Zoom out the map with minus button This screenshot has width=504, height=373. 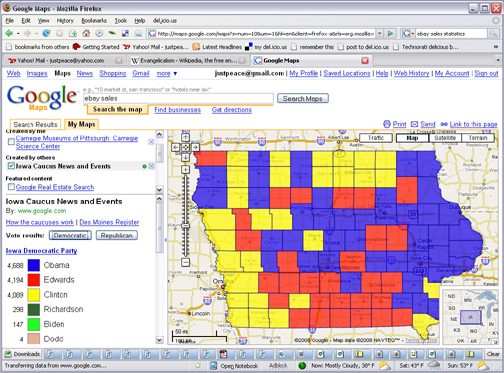(x=185, y=262)
